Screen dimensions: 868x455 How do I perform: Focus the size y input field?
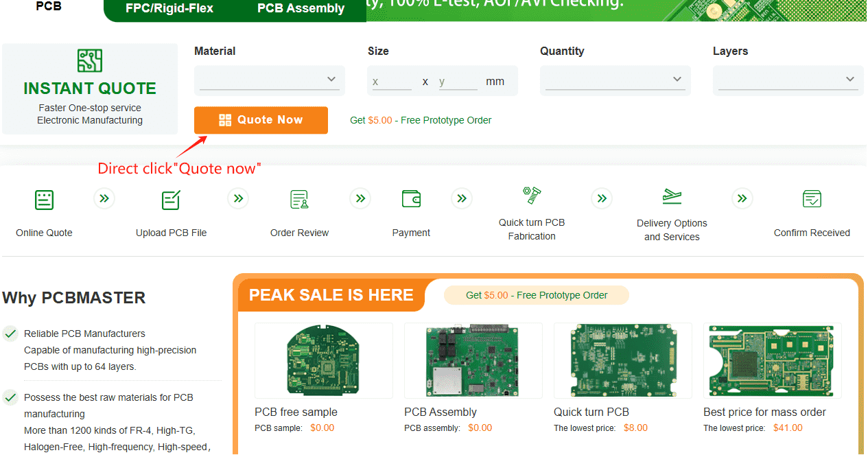(458, 82)
